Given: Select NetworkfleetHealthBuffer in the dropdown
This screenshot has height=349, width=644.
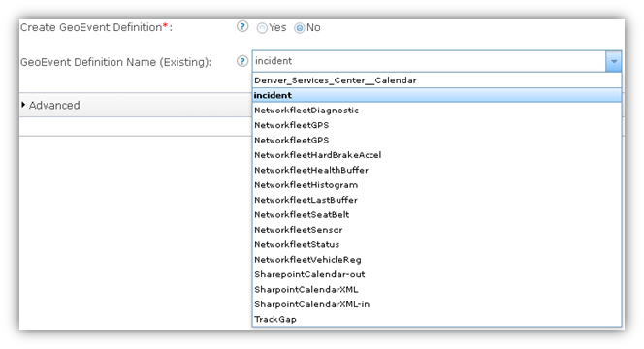Looking at the screenshot, I should pos(436,170).
